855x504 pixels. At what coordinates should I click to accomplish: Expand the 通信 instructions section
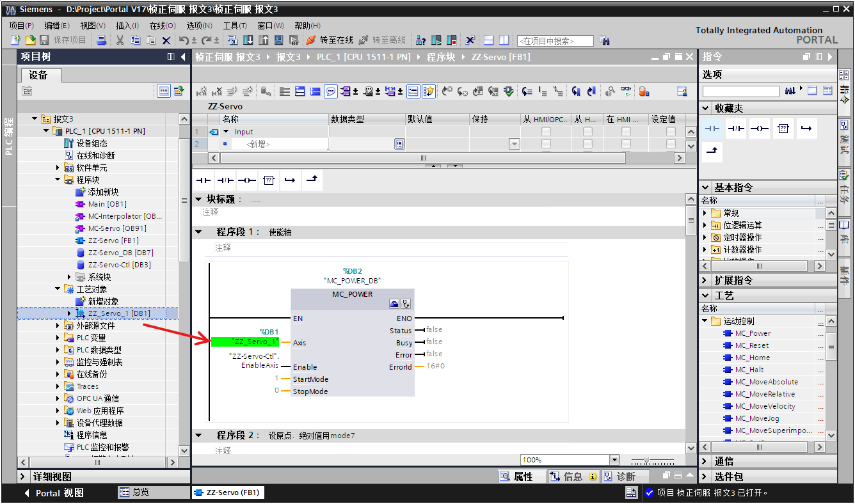[x=706, y=461]
